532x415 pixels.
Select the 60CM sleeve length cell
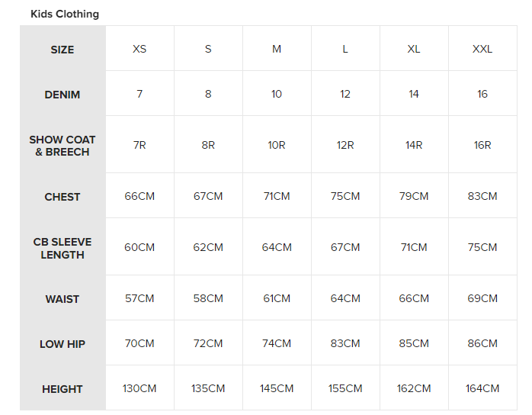click(x=139, y=247)
